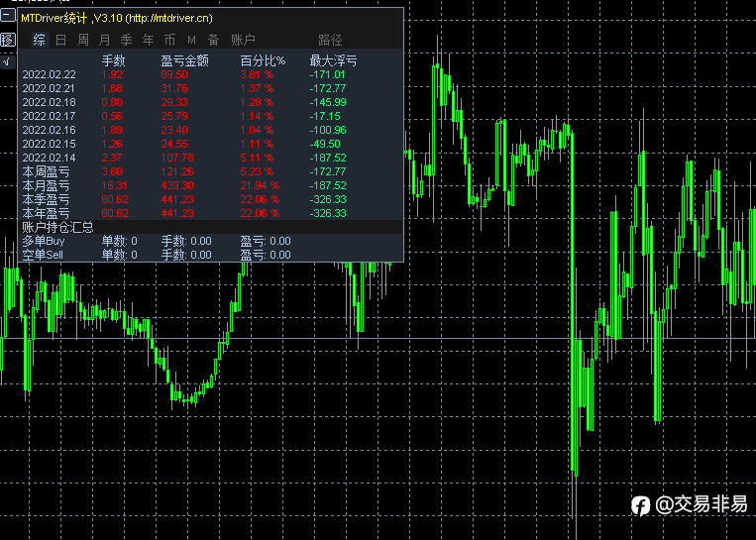Select the 2022.02.15 date row
This screenshot has width=756, height=540.
pyautogui.click(x=50, y=144)
